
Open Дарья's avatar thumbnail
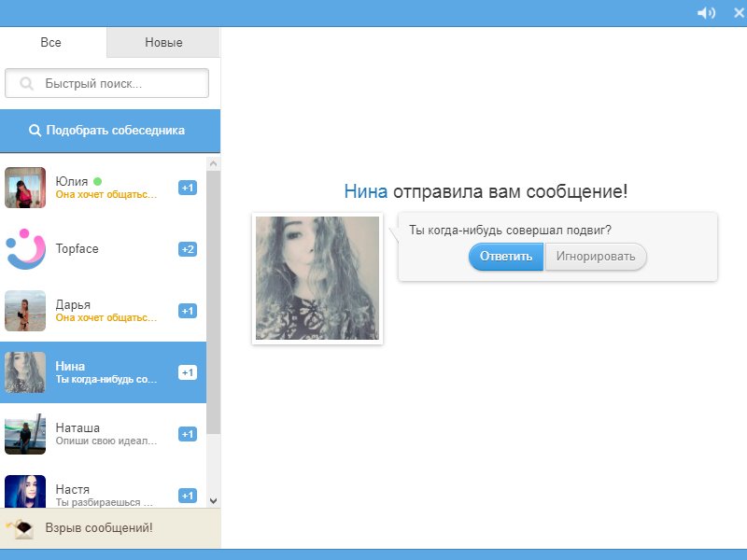coord(25,311)
